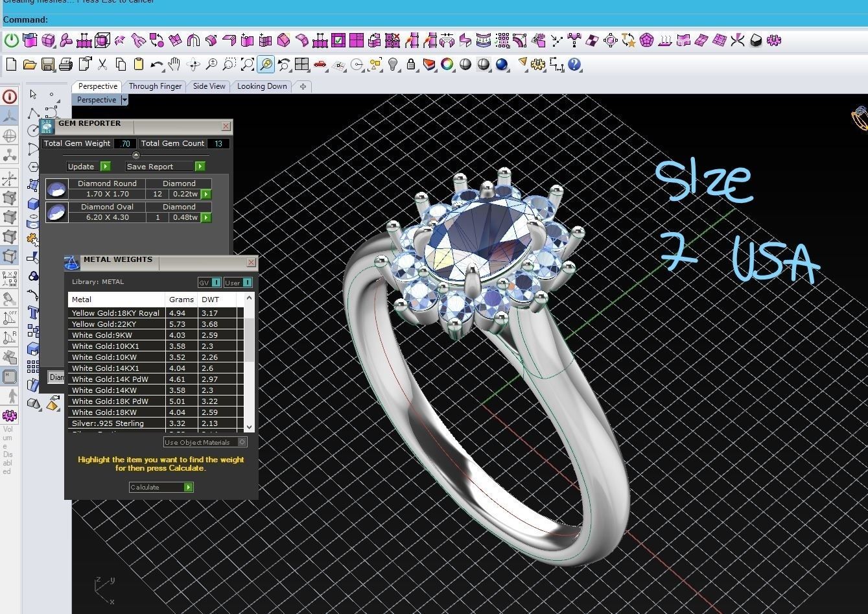Click the Diamond Round gem thumbnail

[x=57, y=189]
